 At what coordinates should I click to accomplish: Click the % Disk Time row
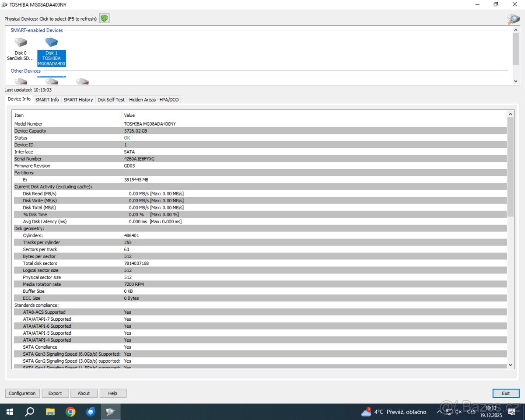tap(260, 214)
